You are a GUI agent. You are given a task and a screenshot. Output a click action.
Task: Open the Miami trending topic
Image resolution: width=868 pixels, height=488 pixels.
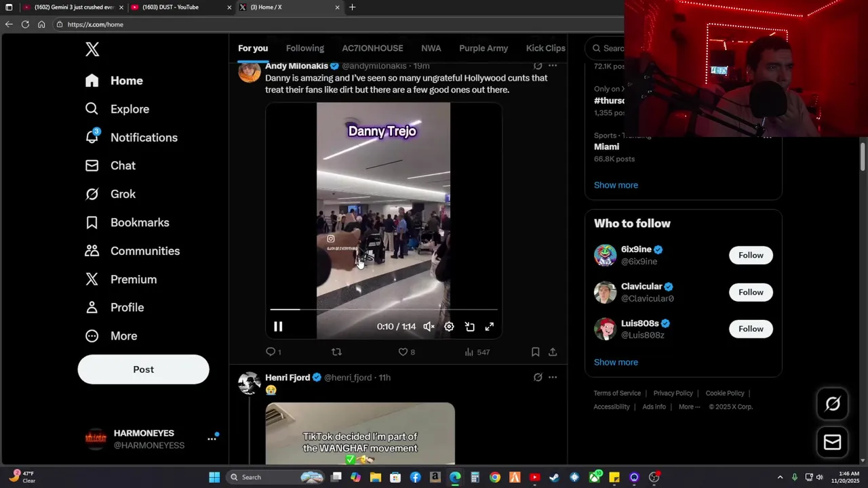(x=606, y=146)
